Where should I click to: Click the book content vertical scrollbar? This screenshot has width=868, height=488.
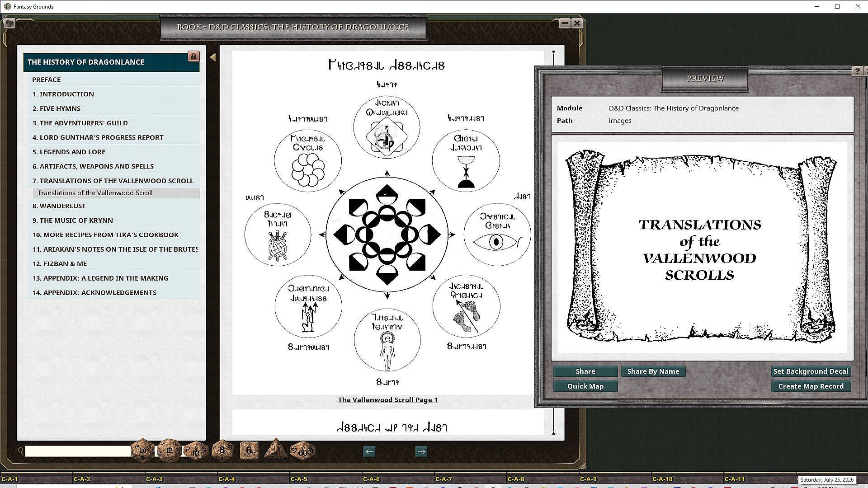tap(553, 243)
